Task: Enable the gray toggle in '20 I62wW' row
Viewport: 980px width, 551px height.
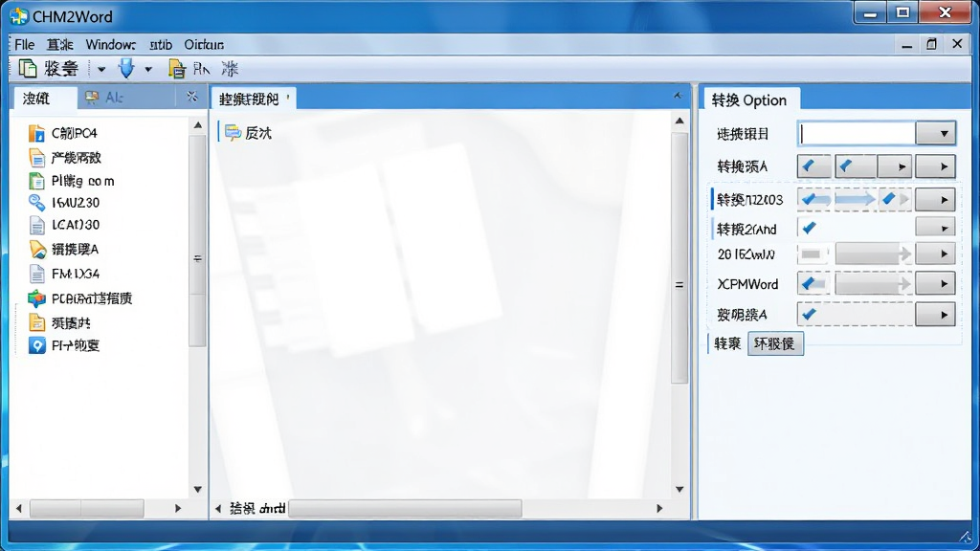Action: point(813,254)
